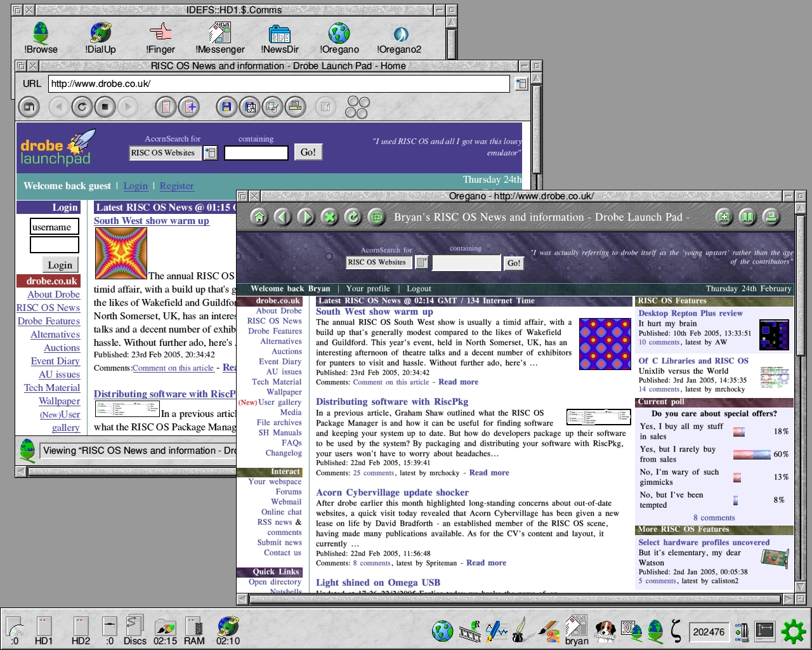Screen dimensions: 812x650
Task: Select 'Forums' in Oregano Interact section
Action: [289, 492]
